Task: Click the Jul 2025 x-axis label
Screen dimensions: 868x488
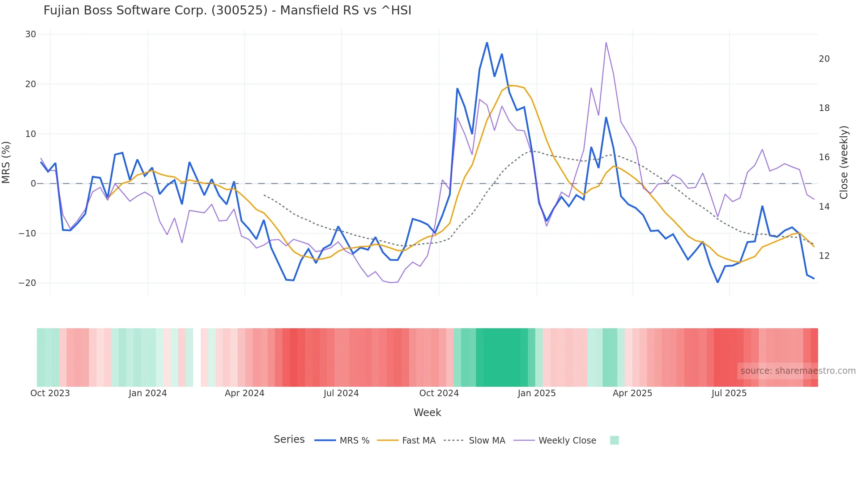Action: [729, 393]
